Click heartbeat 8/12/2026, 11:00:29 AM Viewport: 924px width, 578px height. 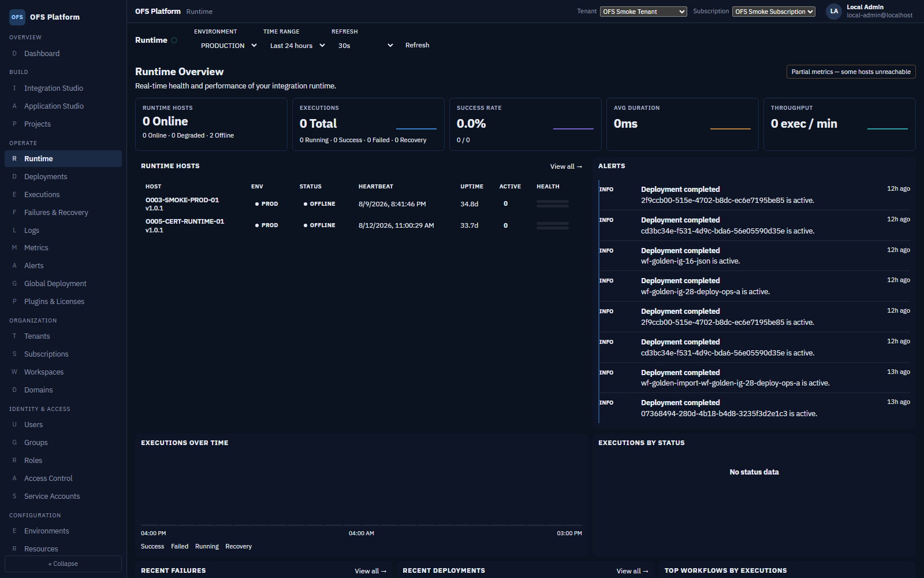396,225
